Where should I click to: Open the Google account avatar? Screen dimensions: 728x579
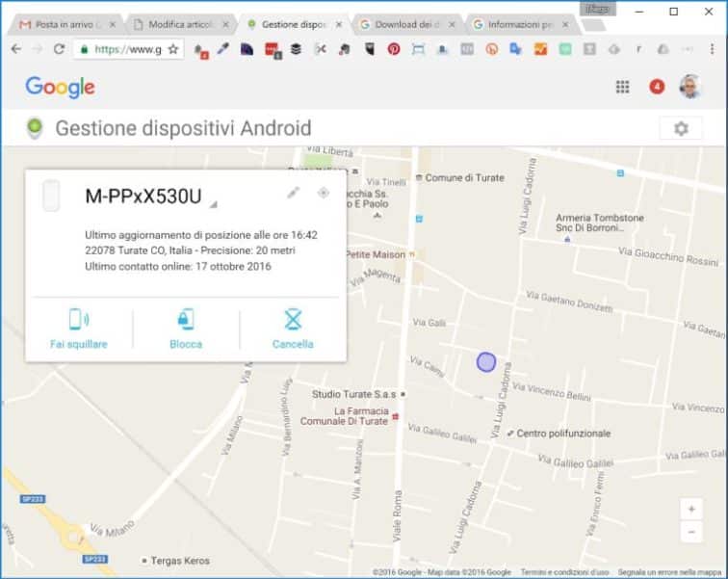[689, 87]
